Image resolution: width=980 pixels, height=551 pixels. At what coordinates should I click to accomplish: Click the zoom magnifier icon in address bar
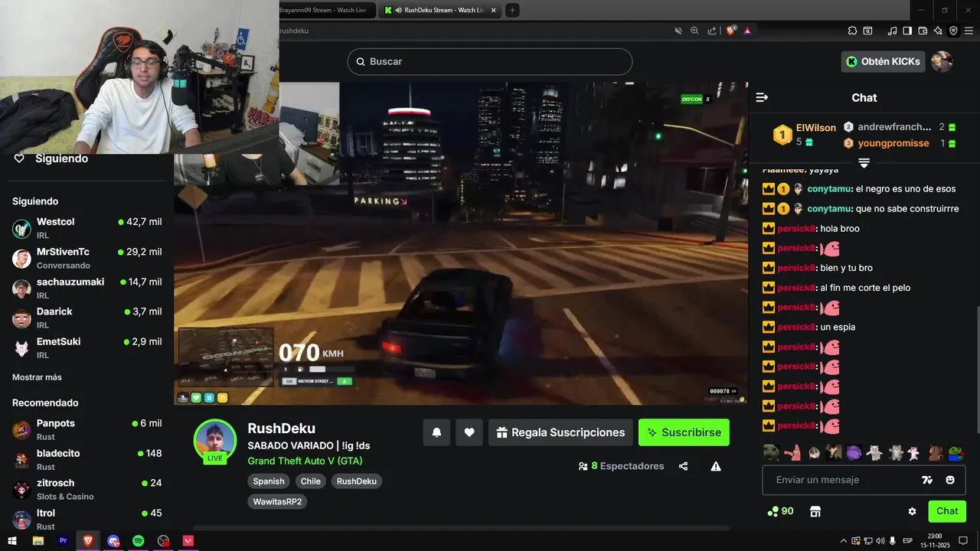(x=694, y=31)
